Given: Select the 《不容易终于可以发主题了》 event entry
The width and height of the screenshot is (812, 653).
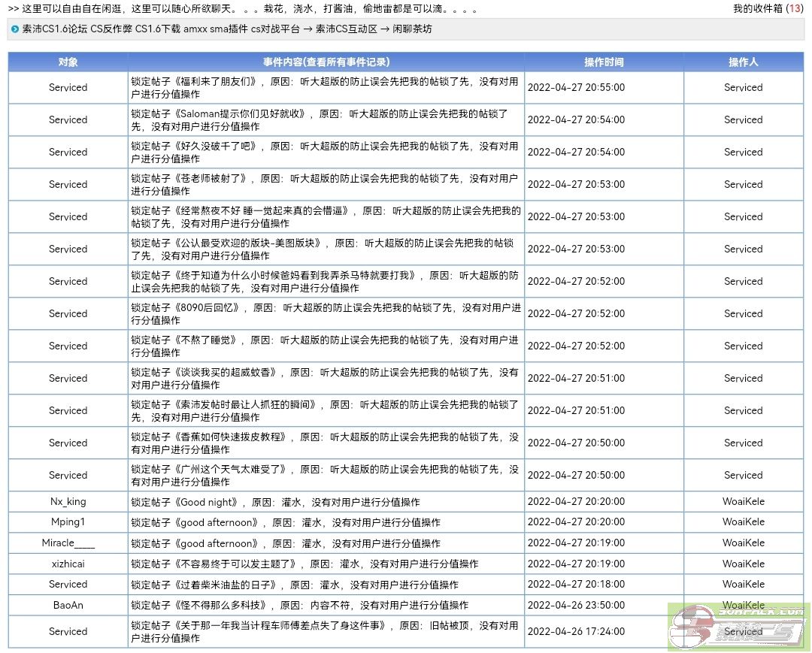Looking at the screenshot, I should (326, 564).
